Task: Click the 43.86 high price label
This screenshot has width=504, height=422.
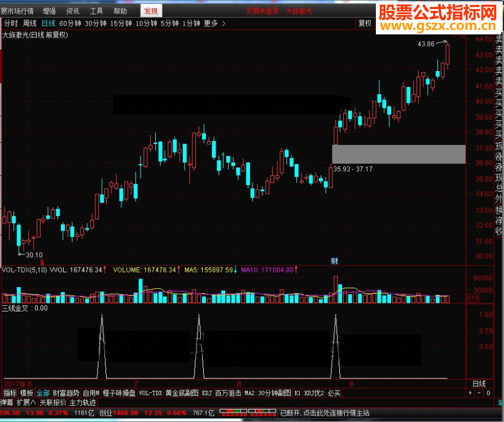Action: [x=426, y=43]
